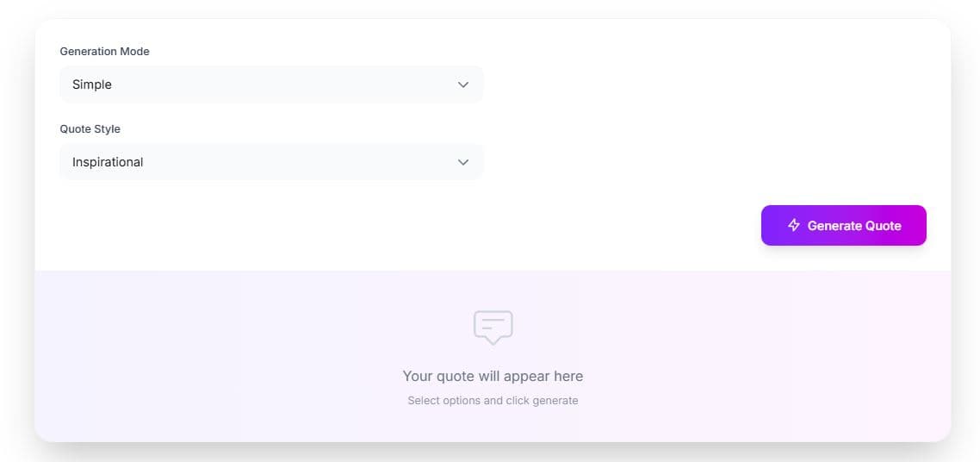The height and width of the screenshot is (462, 980).
Task: Click the Generate Quote button
Action: (843, 225)
